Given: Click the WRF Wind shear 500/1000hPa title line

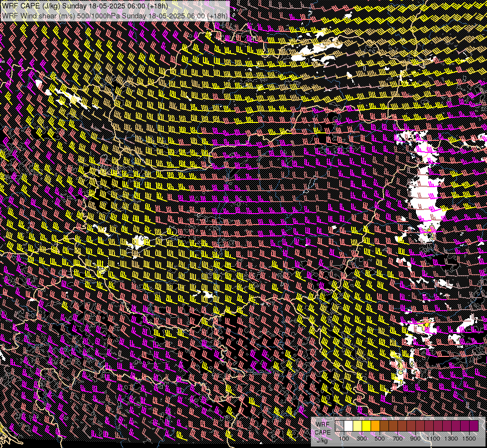Looking at the screenshot, I should pyautogui.click(x=115, y=15).
